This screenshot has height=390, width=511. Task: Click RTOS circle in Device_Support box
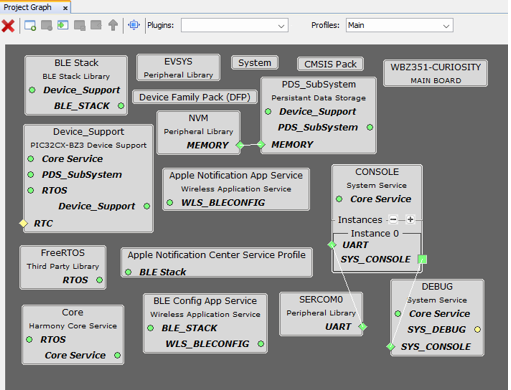(x=31, y=190)
